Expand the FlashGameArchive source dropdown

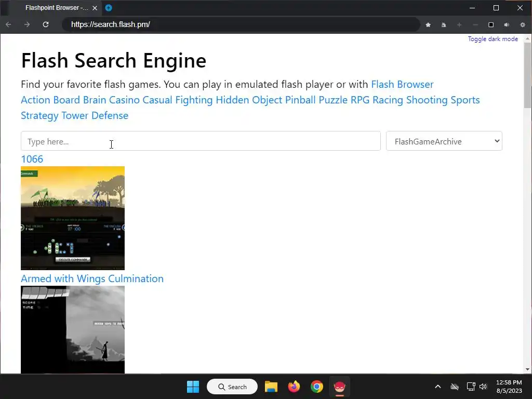[444, 141]
